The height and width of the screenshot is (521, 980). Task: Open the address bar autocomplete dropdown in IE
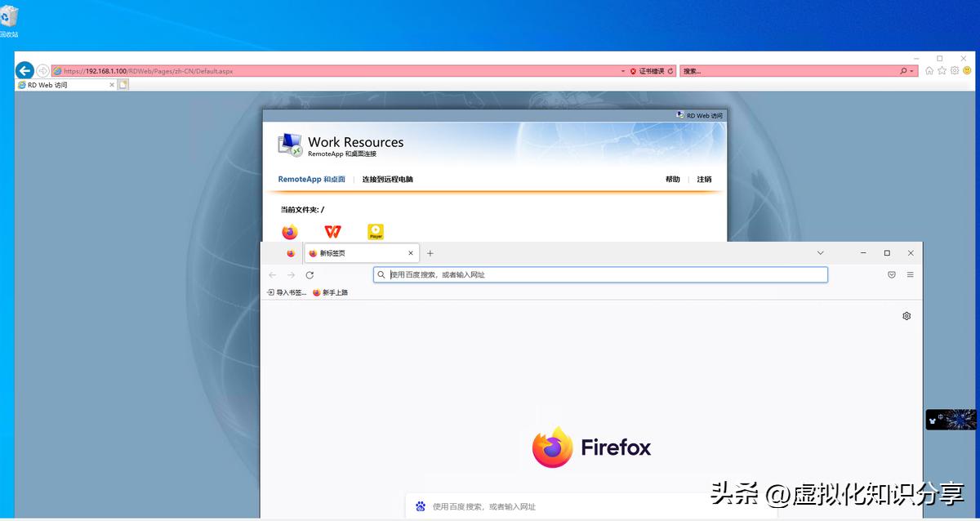coord(622,71)
